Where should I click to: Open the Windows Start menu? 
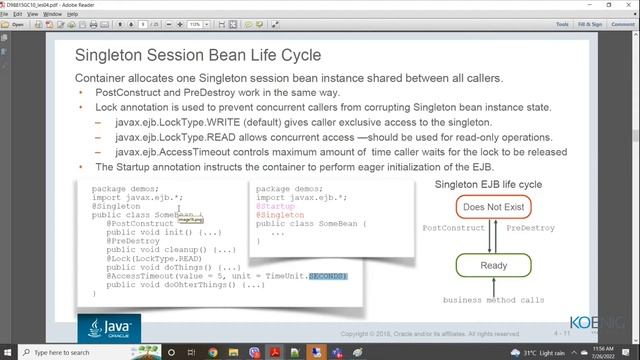pyautogui.click(x=8, y=352)
